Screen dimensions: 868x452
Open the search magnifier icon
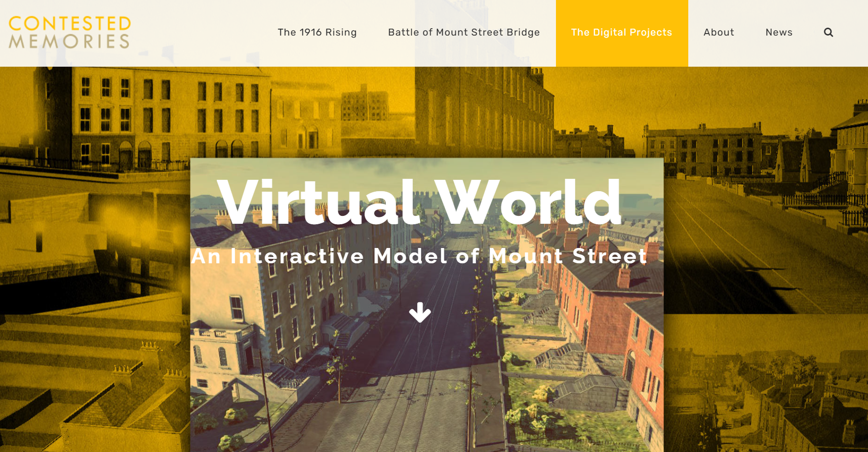(x=828, y=33)
